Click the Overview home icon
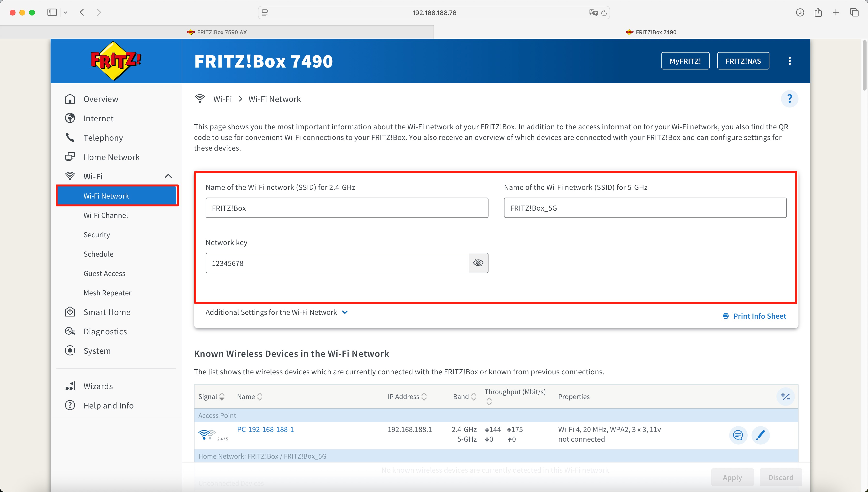The height and width of the screenshot is (492, 868). pos(70,99)
